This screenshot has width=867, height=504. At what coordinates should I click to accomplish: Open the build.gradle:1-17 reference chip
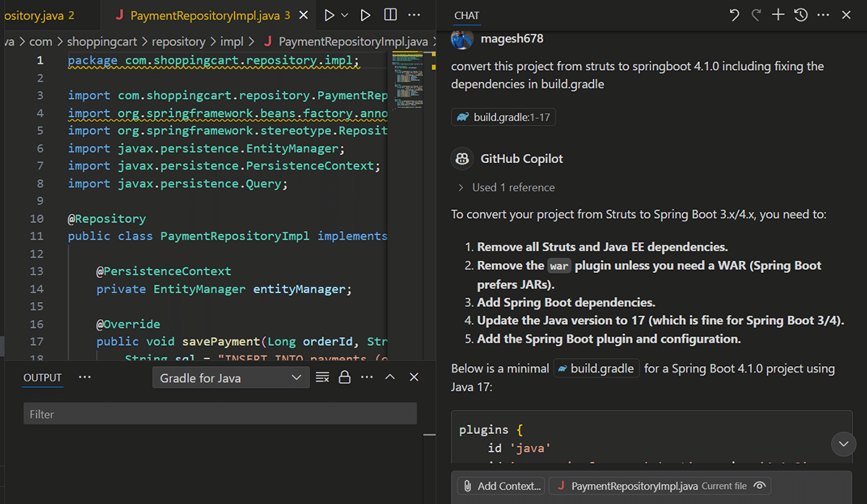pos(504,117)
